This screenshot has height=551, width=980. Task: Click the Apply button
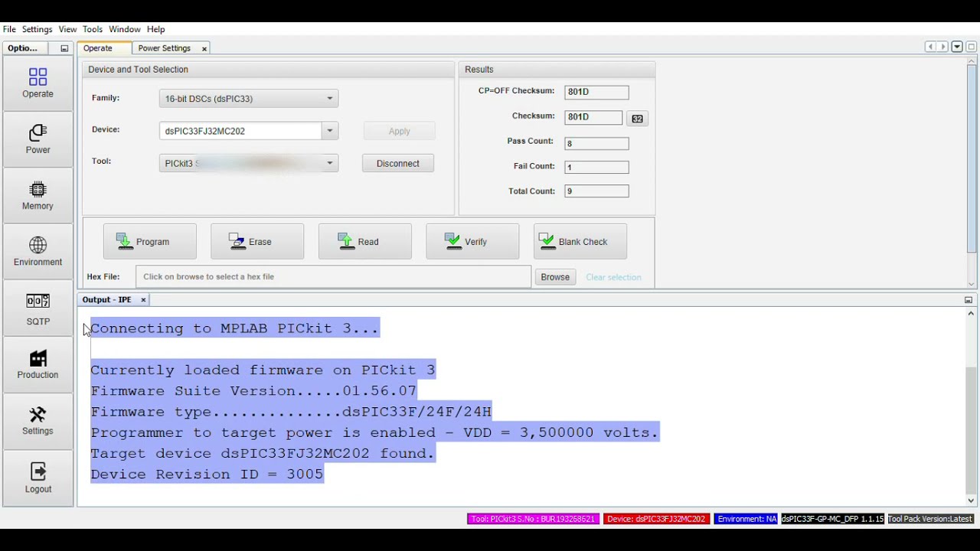(x=399, y=132)
